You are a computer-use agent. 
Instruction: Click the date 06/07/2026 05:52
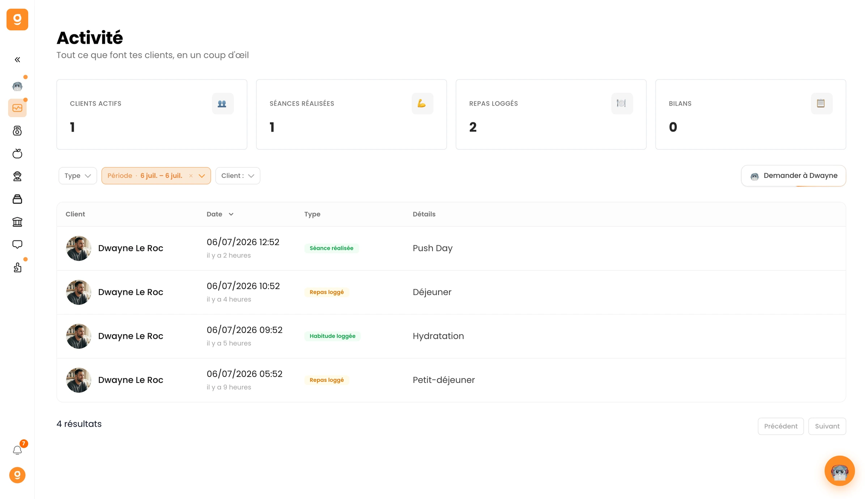coord(244,374)
